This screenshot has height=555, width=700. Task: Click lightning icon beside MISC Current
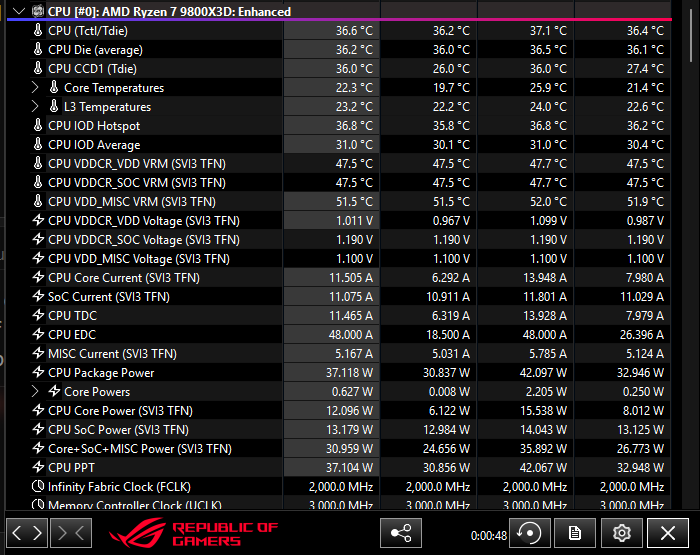point(38,353)
